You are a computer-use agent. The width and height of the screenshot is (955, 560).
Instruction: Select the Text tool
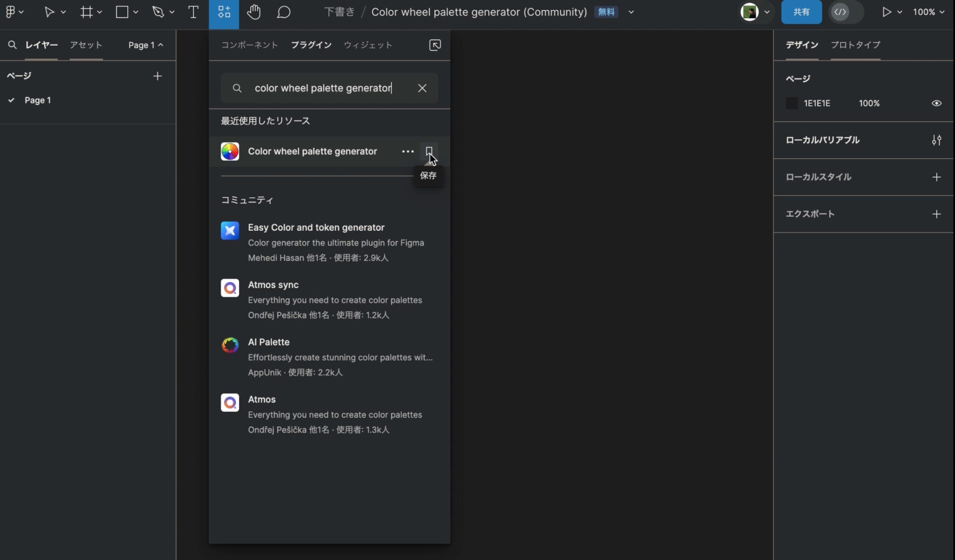click(x=193, y=12)
